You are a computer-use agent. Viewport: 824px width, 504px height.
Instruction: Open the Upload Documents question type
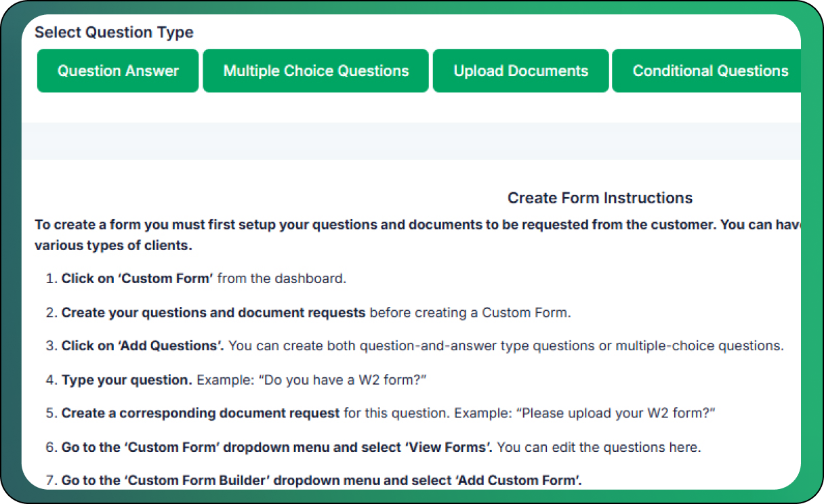520,70
